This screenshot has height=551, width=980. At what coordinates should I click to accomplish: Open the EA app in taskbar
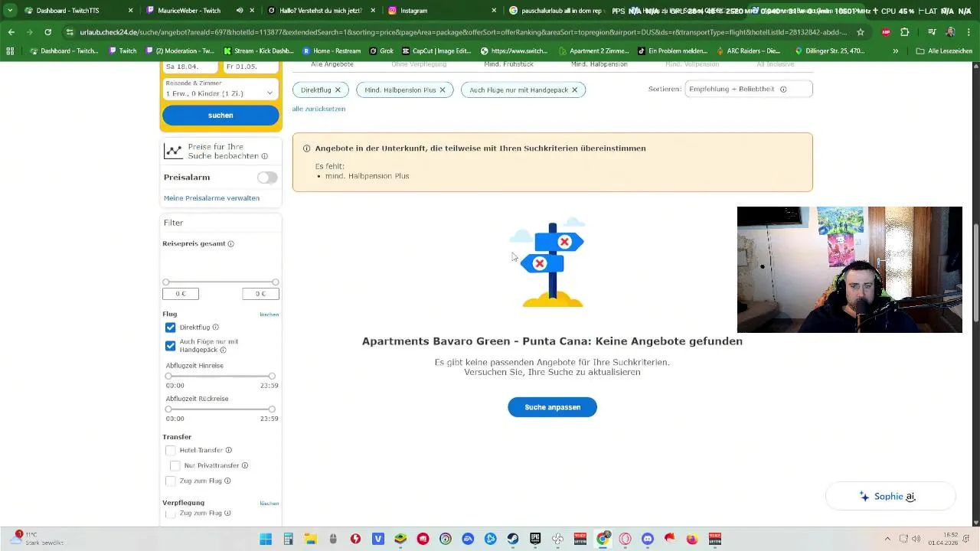pyautogui.click(x=468, y=539)
